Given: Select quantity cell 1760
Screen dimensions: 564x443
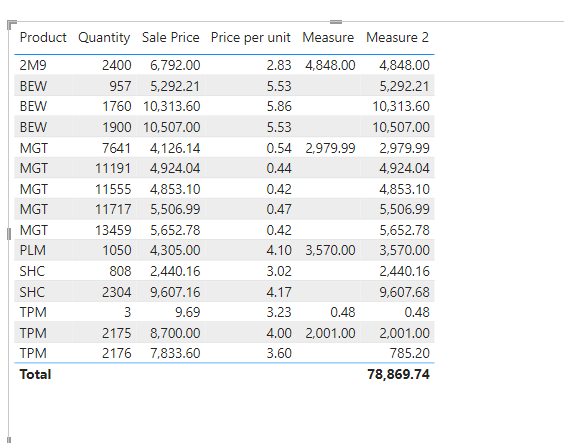Looking at the screenshot, I should click(117, 106).
